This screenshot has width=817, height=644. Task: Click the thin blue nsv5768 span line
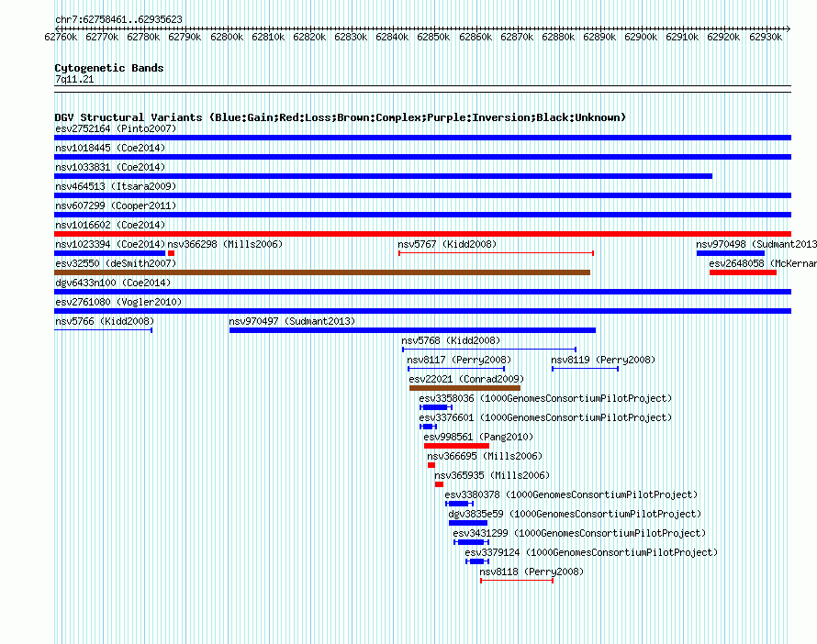pos(489,350)
